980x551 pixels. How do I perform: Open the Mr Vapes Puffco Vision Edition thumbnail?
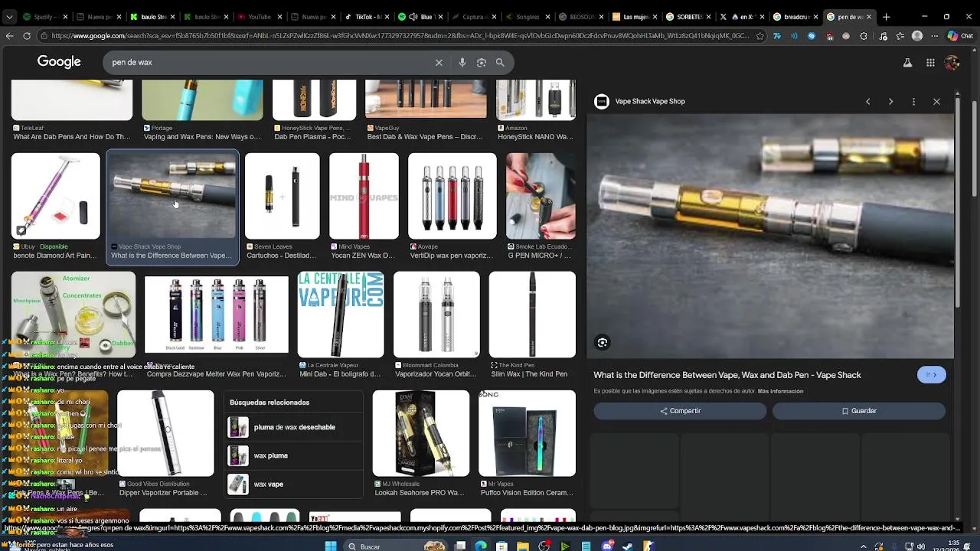[x=527, y=433]
